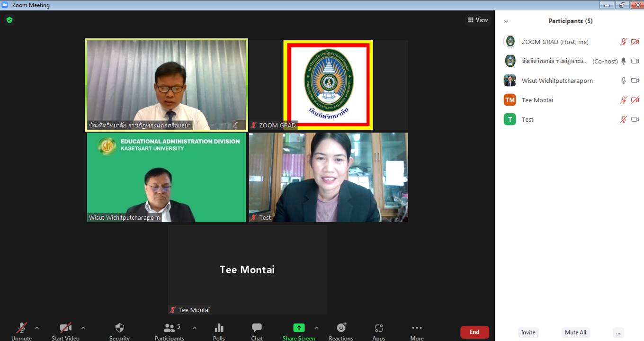Select the Wisut Wichitputcharaporn video tile
The width and height of the screenshot is (644, 341).
tap(166, 178)
